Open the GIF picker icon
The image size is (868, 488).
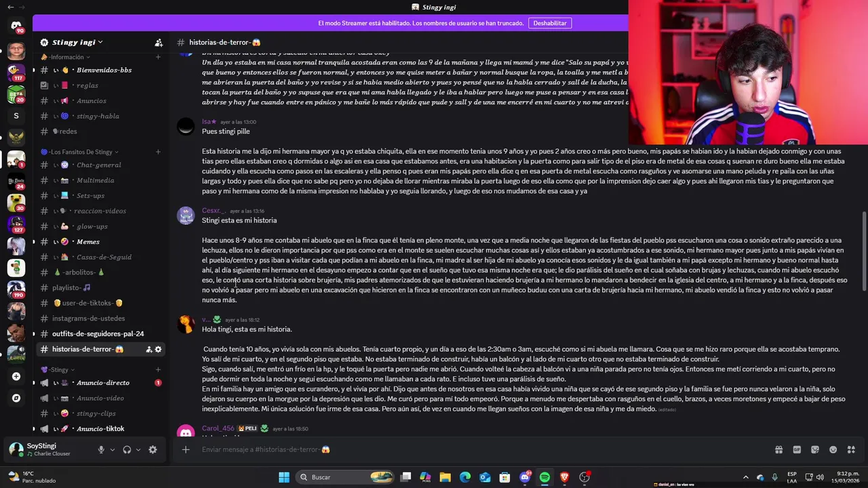[x=797, y=449]
